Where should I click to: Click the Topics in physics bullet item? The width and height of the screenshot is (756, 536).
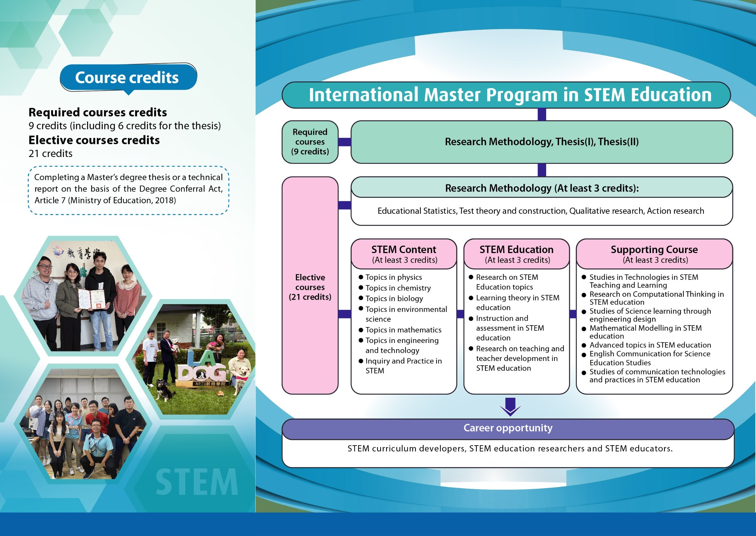[393, 277]
